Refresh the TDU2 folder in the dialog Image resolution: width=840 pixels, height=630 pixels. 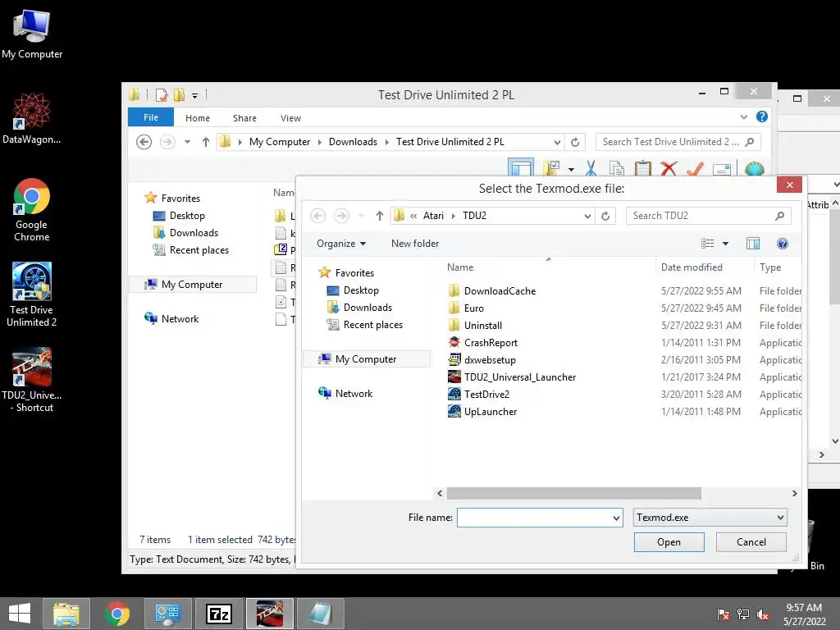[x=605, y=216]
